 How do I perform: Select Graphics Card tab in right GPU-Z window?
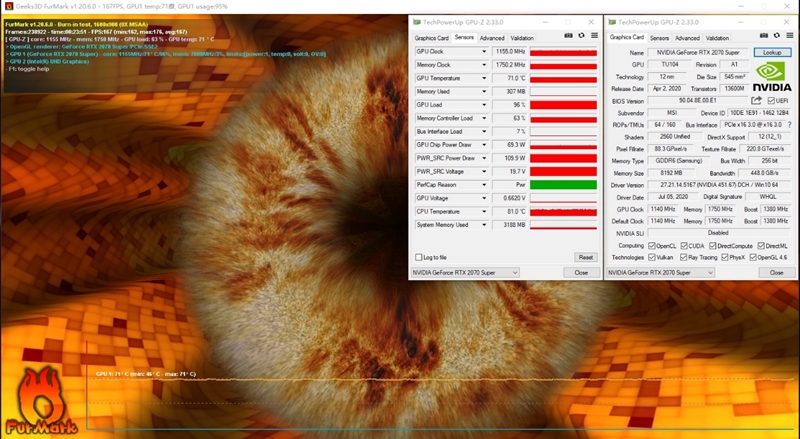coord(627,37)
